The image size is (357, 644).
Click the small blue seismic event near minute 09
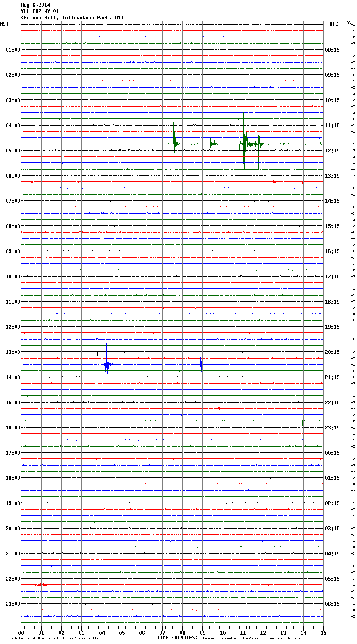(x=202, y=364)
